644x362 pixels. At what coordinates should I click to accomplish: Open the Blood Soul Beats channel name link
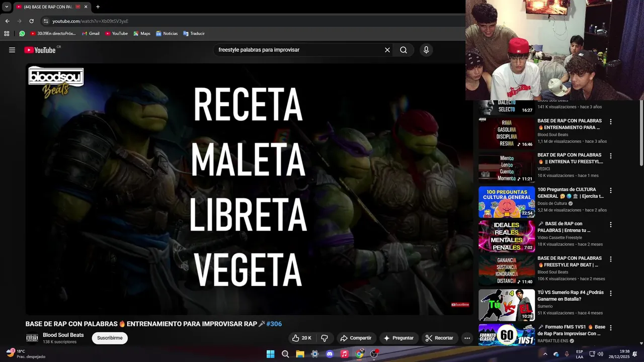point(63,335)
